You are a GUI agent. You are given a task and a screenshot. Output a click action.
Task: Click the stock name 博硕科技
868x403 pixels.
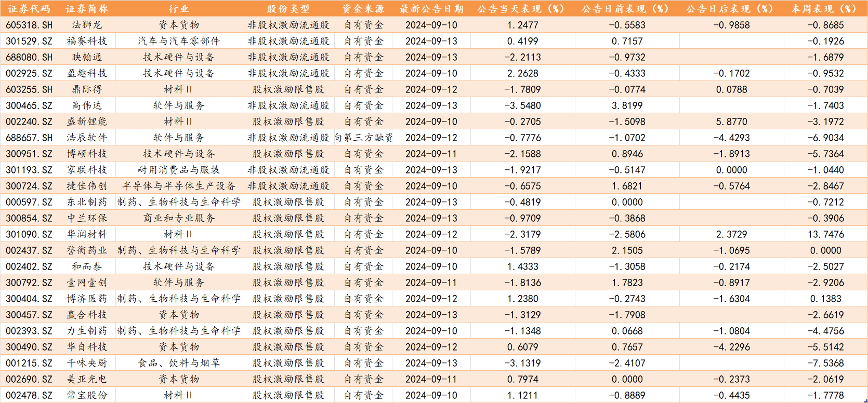click(x=87, y=154)
